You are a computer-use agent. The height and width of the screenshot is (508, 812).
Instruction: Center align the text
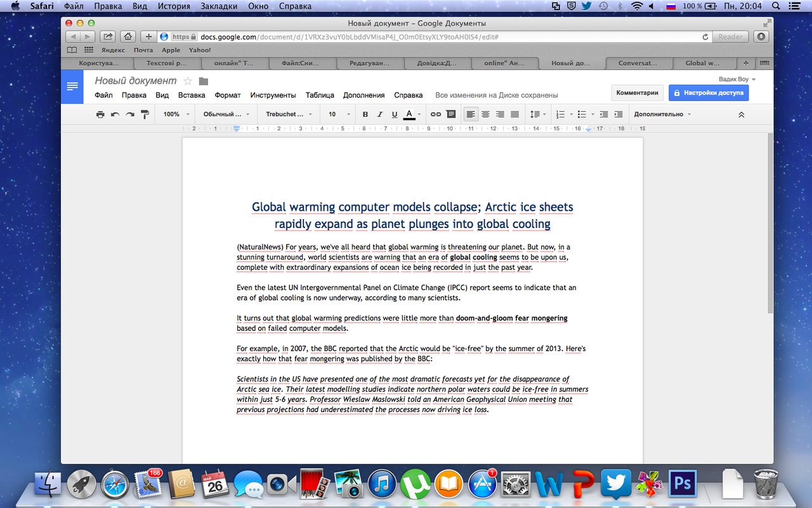pos(485,114)
